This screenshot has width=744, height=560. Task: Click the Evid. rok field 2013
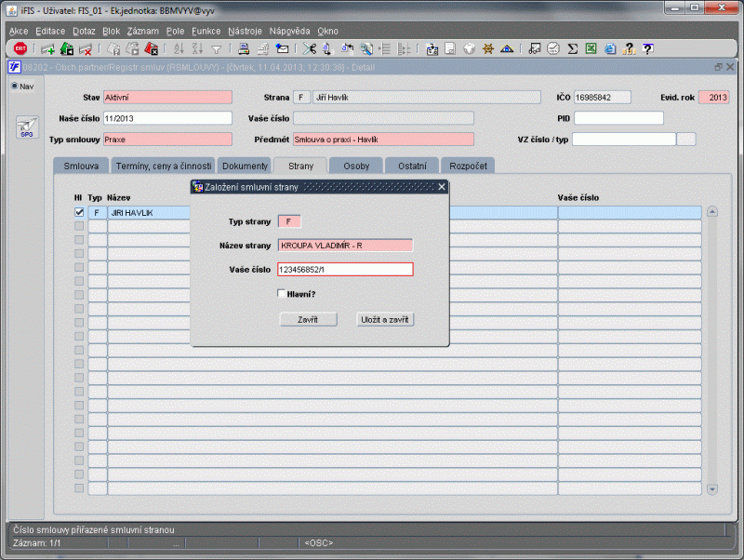[x=713, y=98]
